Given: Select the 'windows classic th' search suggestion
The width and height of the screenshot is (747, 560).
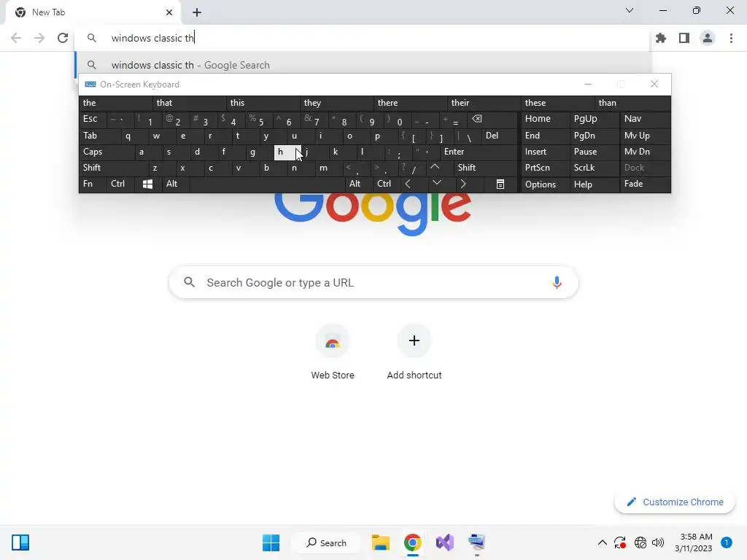Looking at the screenshot, I should click(x=363, y=65).
